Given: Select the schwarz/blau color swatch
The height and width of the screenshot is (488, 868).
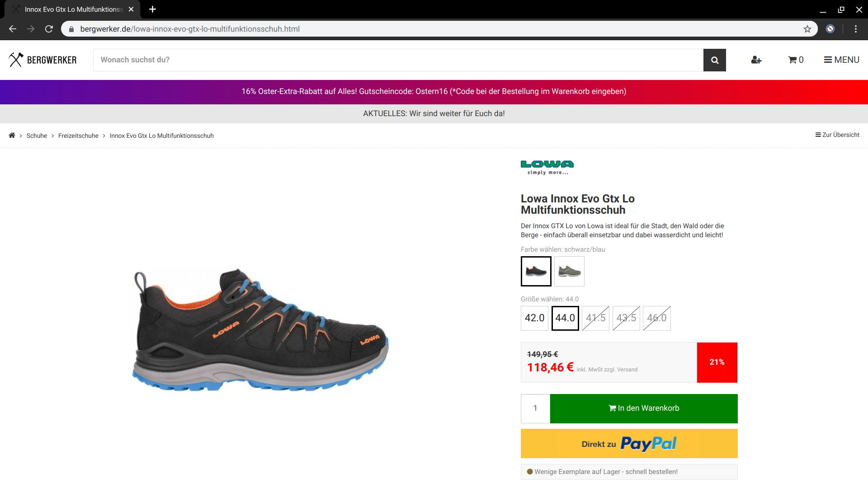Looking at the screenshot, I should click(536, 271).
